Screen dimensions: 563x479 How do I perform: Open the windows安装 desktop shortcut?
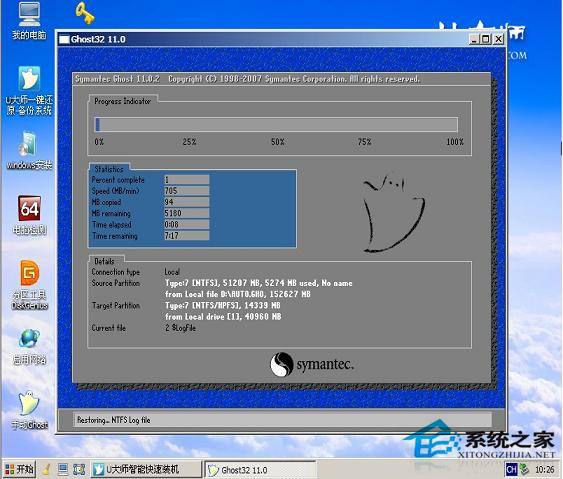pos(29,150)
